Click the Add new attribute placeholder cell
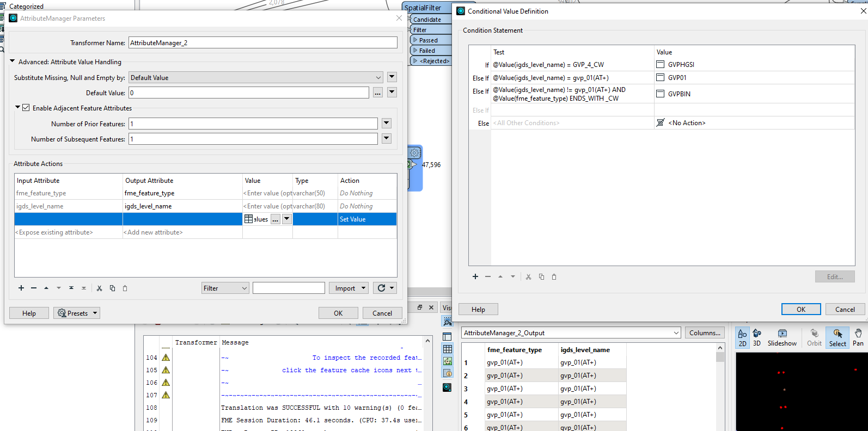Screen dimensions: 868x431 (x=182, y=232)
